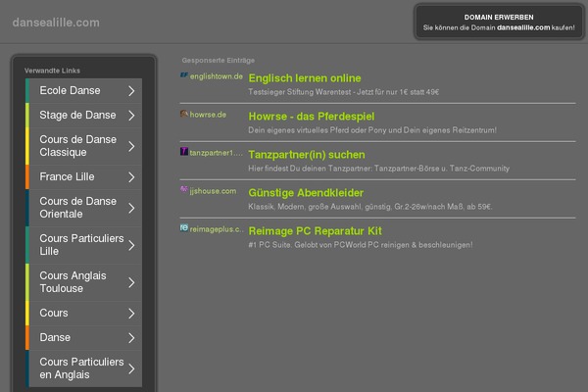Click the arrow on the Cours row
The width and height of the screenshot is (588, 392).
tap(131, 314)
